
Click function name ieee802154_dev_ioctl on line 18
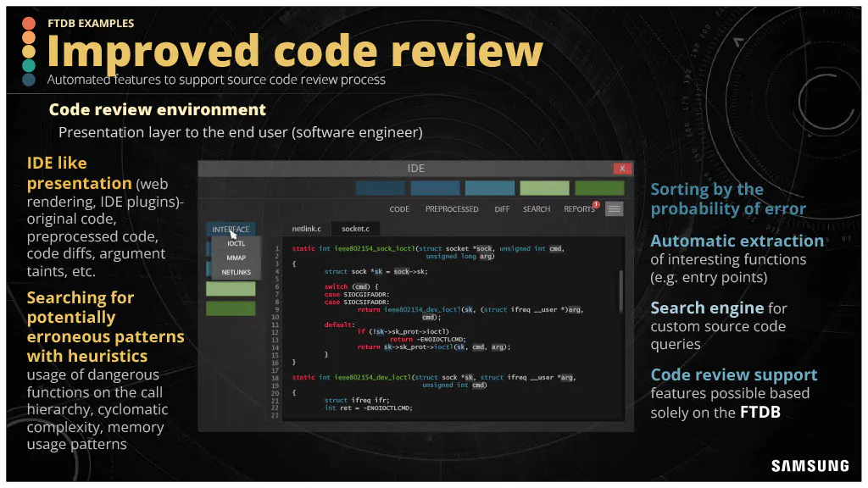[x=372, y=377]
